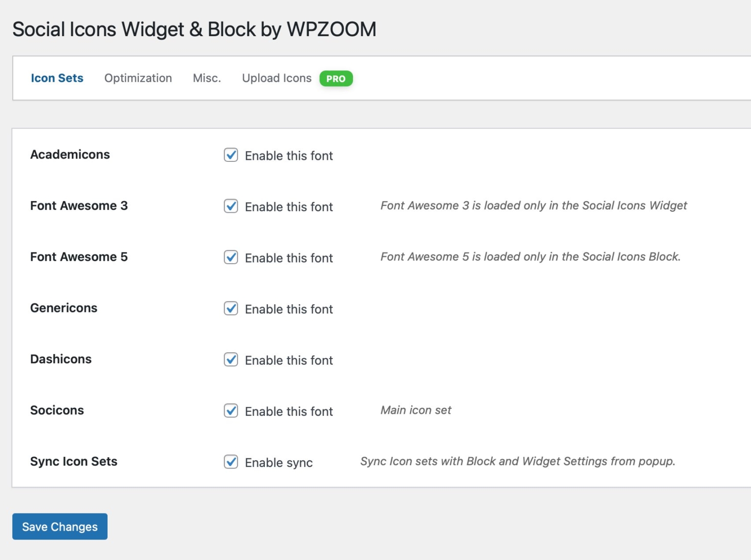The width and height of the screenshot is (751, 560).
Task: Click the page title Social Icons Widget & Block
Action: pos(195,29)
